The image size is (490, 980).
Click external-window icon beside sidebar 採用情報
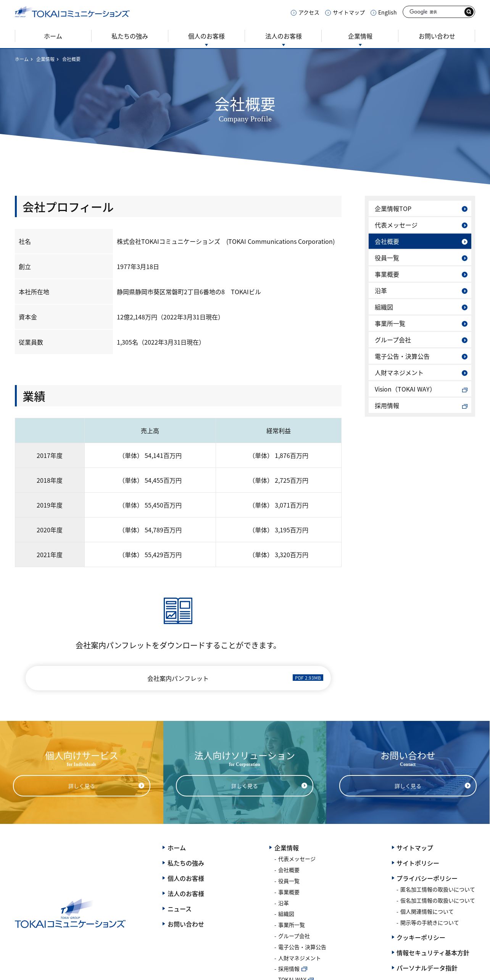[464, 406]
